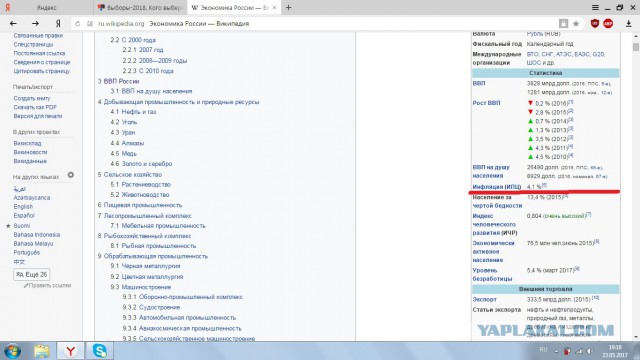Open the Викисклад link
This screenshot has height=360, width=640.
pyautogui.click(x=27, y=143)
